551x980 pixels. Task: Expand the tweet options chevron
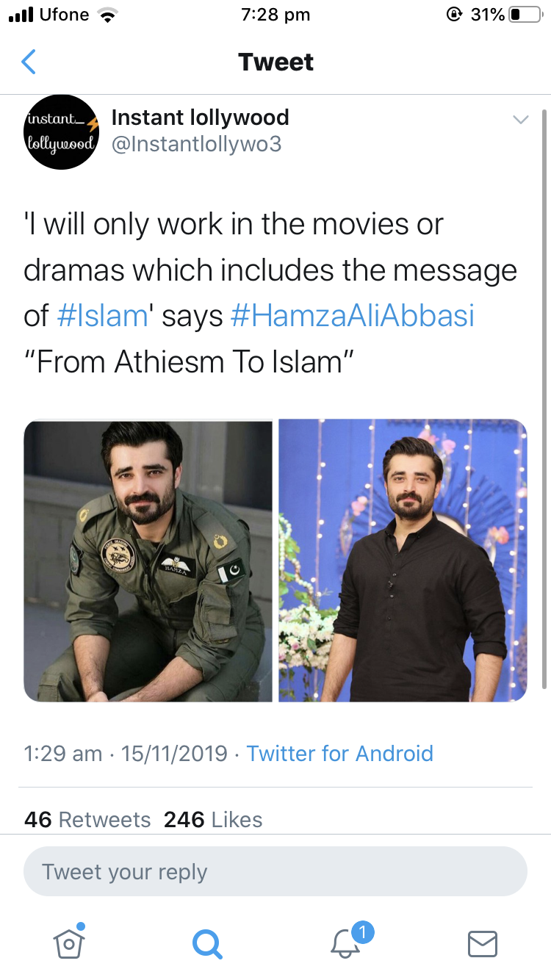(x=520, y=120)
